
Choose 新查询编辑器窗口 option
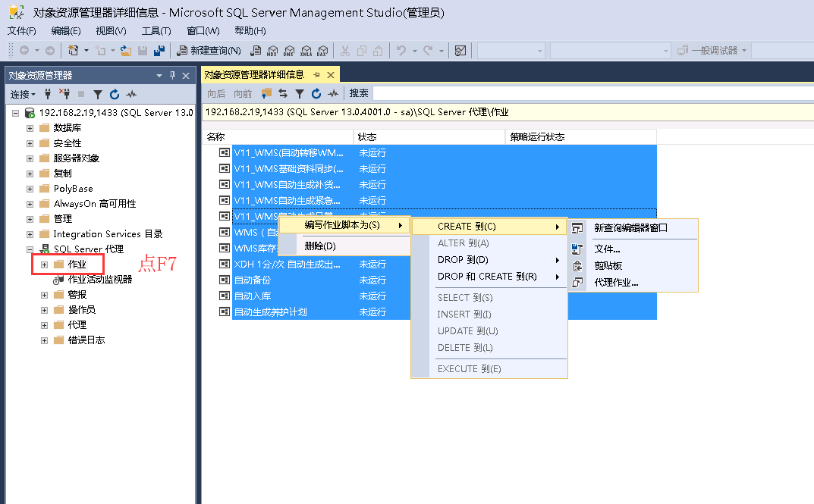click(633, 227)
